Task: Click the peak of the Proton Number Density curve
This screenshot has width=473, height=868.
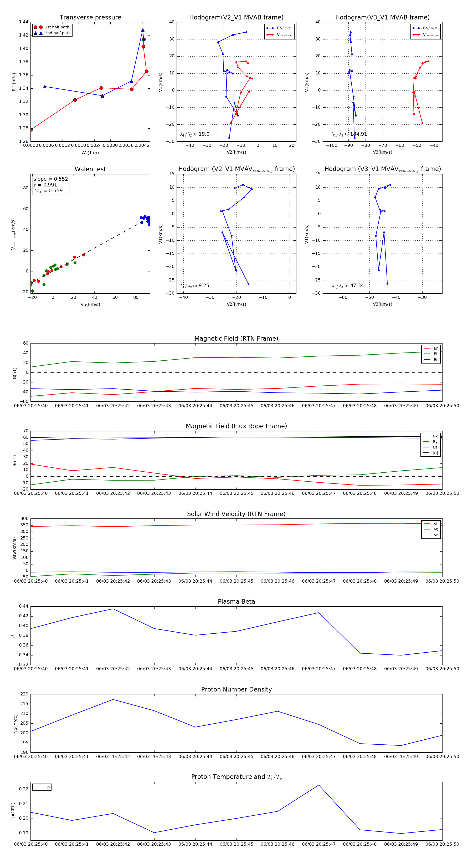Action: click(x=113, y=699)
